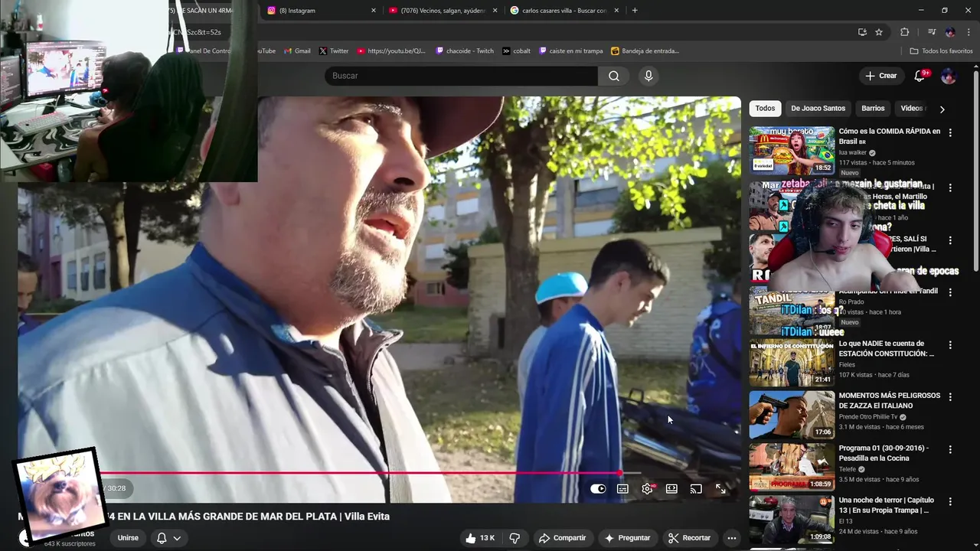The image size is (980, 551).
Task: Open the COMIDA RÁPIDA en Brasil thumbnail
Action: (792, 151)
